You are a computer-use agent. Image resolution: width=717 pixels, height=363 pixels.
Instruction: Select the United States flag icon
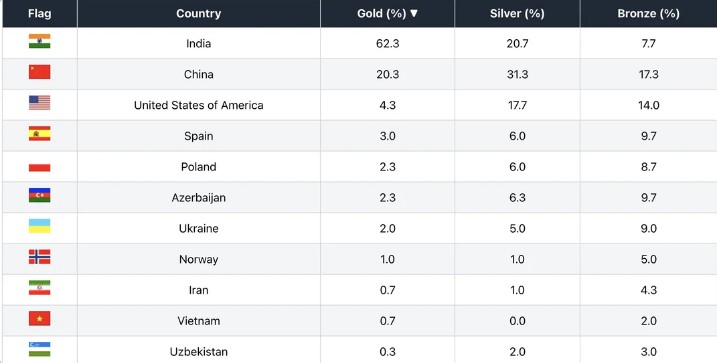coord(40,103)
